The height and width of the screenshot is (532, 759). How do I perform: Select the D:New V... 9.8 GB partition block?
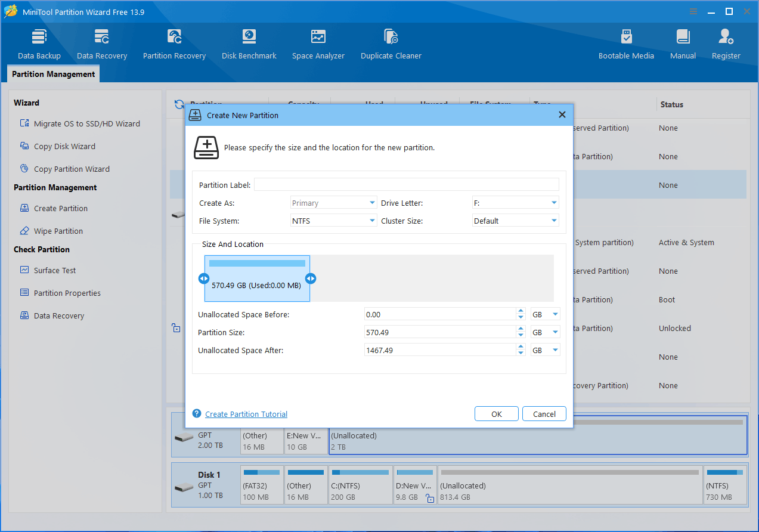(x=415, y=485)
